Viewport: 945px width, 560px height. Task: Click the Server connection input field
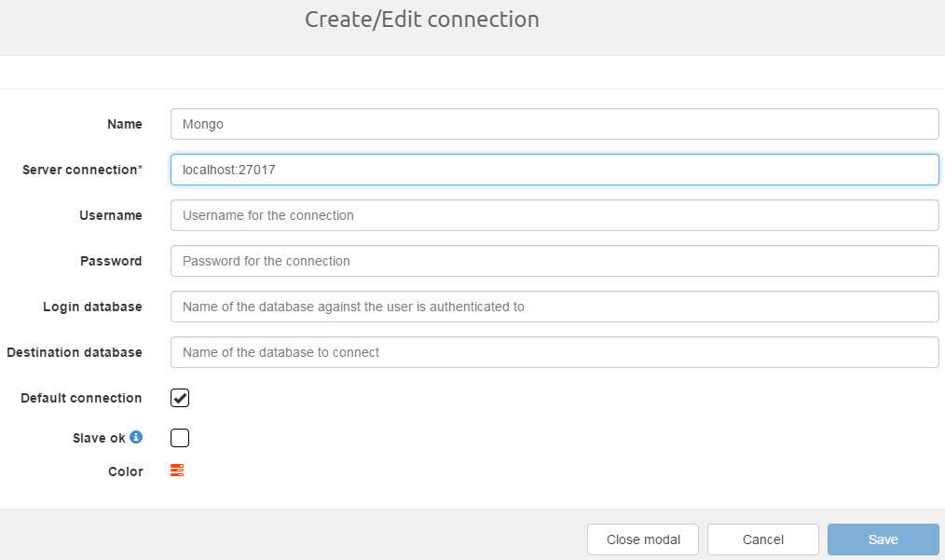[x=555, y=170]
